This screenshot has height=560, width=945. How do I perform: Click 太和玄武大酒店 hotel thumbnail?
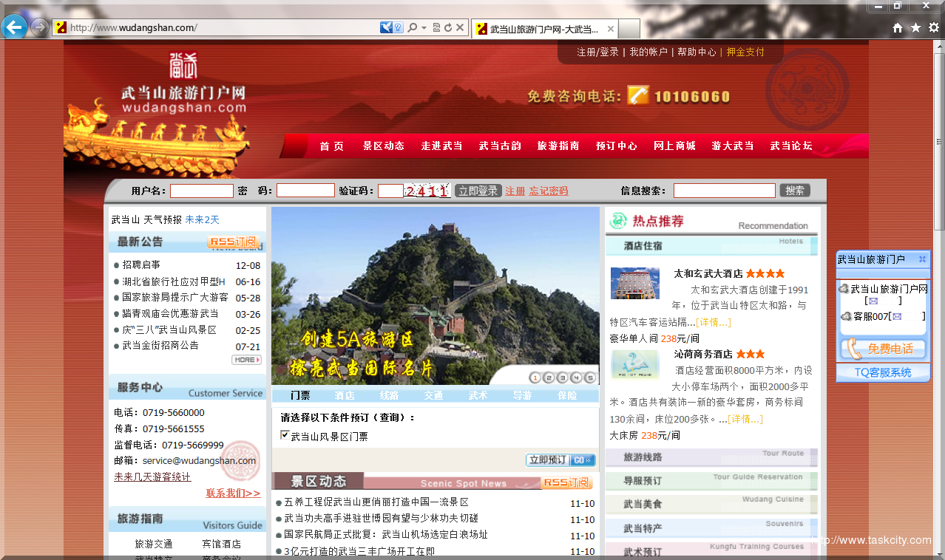tap(635, 283)
